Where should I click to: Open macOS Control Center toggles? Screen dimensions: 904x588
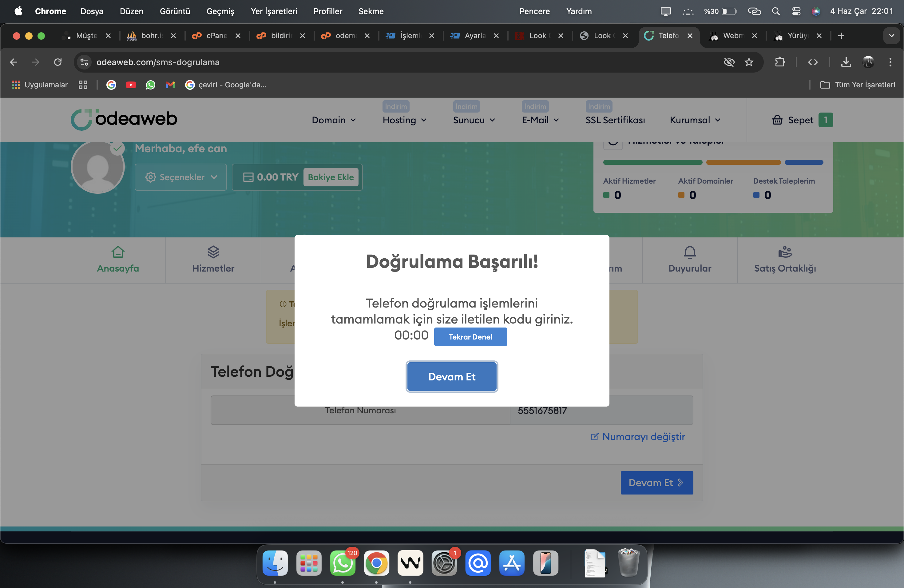pyautogui.click(x=796, y=11)
